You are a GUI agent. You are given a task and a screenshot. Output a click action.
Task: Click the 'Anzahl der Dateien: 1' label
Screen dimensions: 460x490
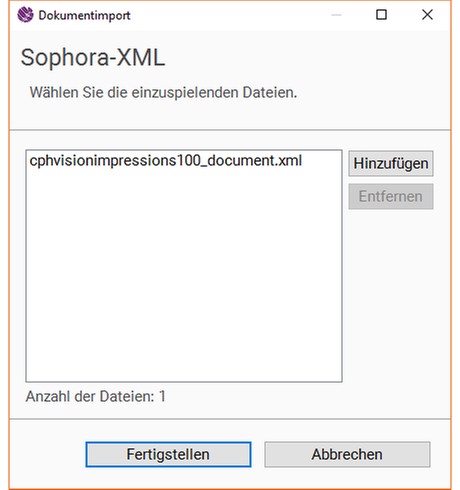coord(96,397)
